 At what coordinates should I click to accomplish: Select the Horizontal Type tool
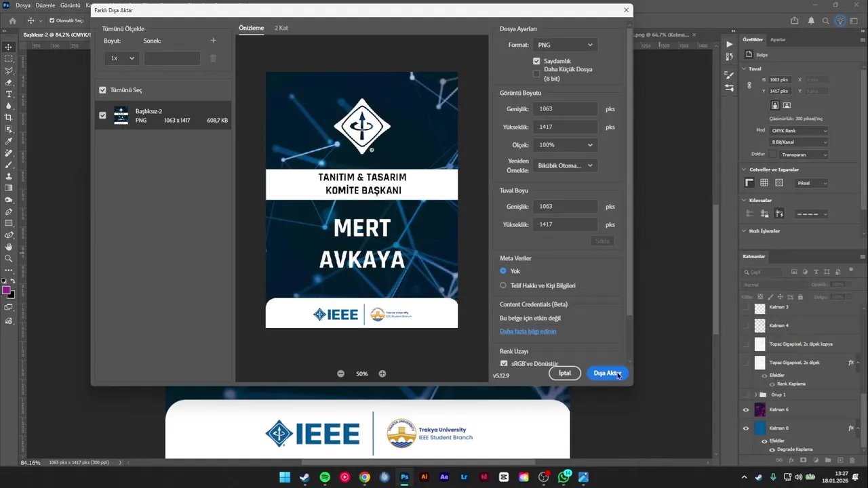(x=9, y=94)
